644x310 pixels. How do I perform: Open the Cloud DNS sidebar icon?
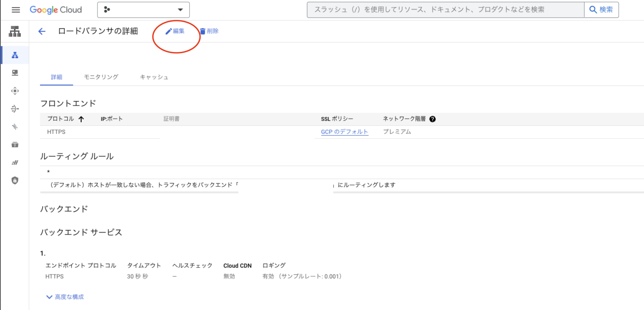coord(15,73)
